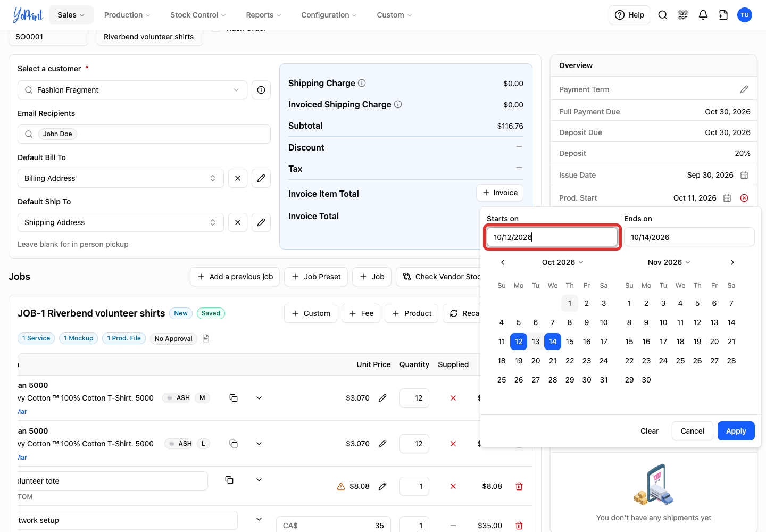Duplicate the ASH M line item
766x532 pixels.
(x=234, y=398)
